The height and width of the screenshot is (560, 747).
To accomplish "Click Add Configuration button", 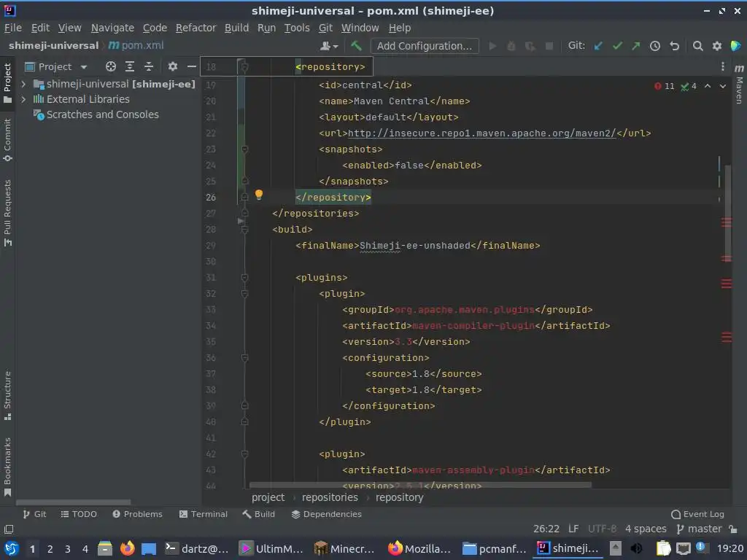I will click(x=425, y=46).
